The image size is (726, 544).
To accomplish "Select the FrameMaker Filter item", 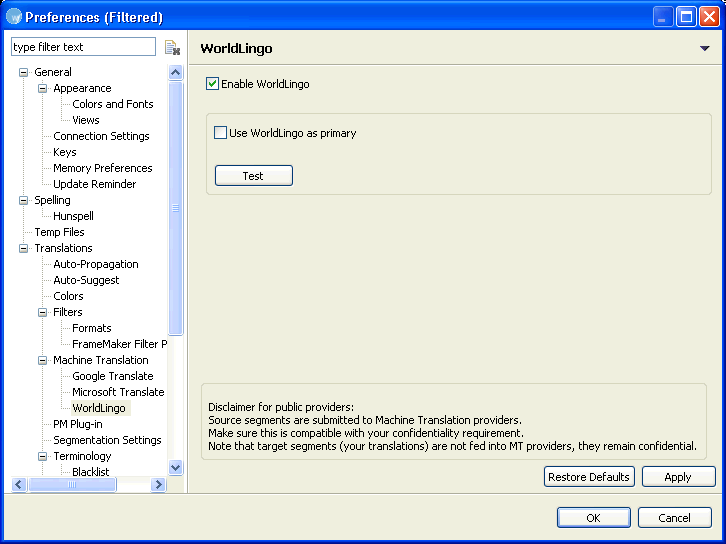I will point(119,344).
